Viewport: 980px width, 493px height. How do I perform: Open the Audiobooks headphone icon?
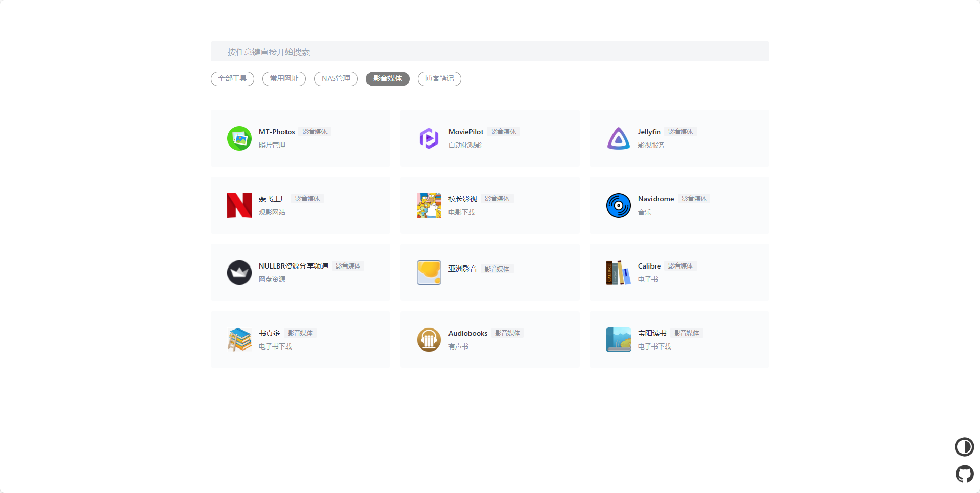point(429,340)
